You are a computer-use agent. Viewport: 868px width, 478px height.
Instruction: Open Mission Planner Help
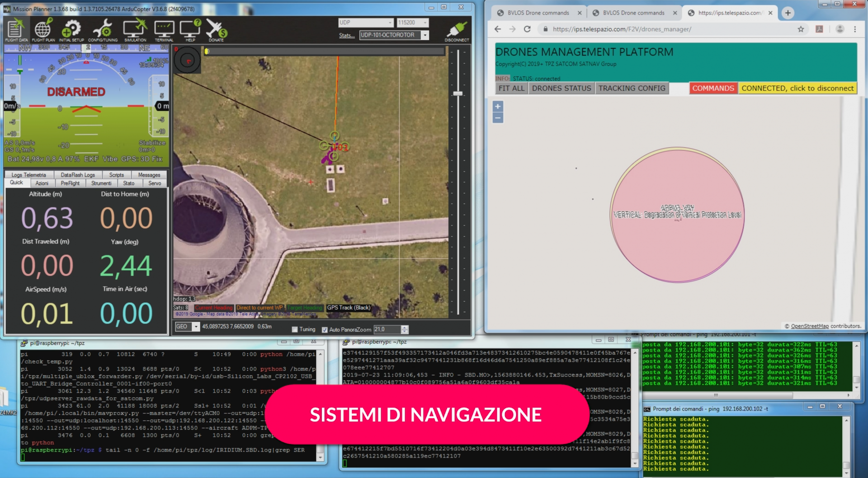(x=190, y=30)
